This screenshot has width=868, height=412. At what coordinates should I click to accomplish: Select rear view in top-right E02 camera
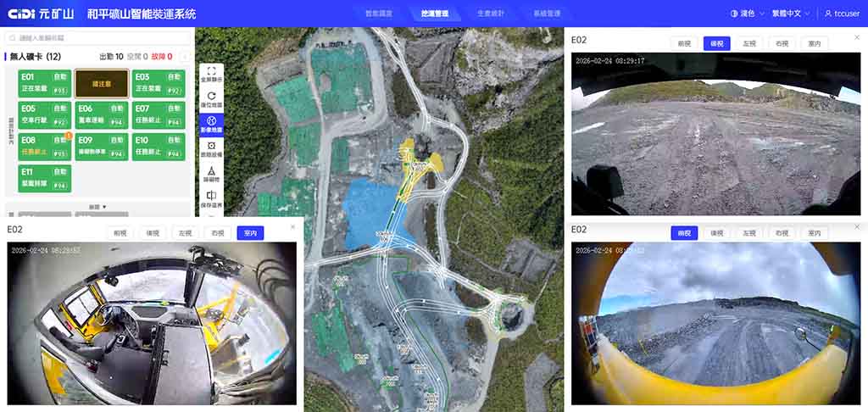pos(717,44)
